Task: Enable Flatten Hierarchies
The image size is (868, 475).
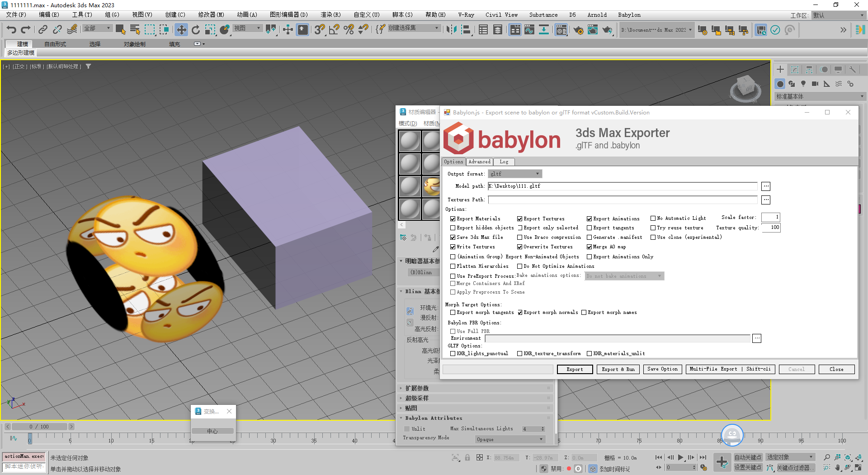Action: pos(453,266)
